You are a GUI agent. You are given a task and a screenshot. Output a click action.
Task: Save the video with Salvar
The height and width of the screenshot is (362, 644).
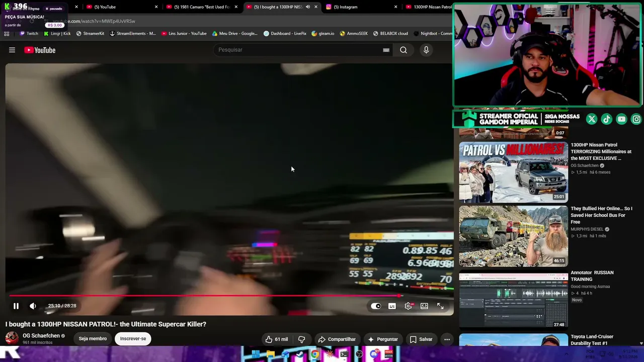[421, 339]
